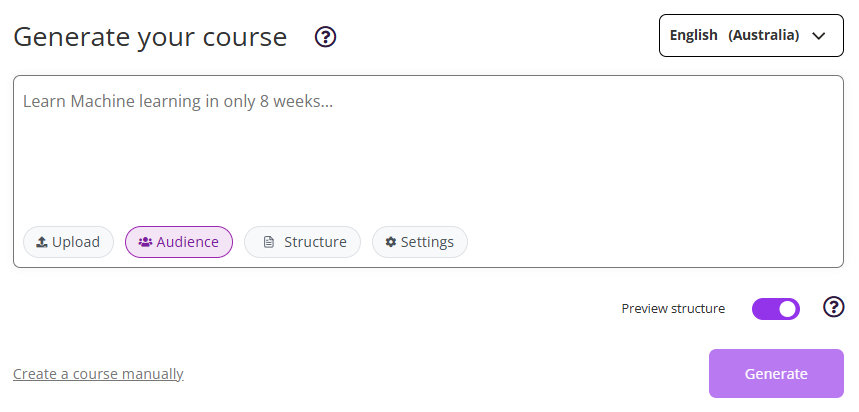Open the Audience options pill

[178, 242]
